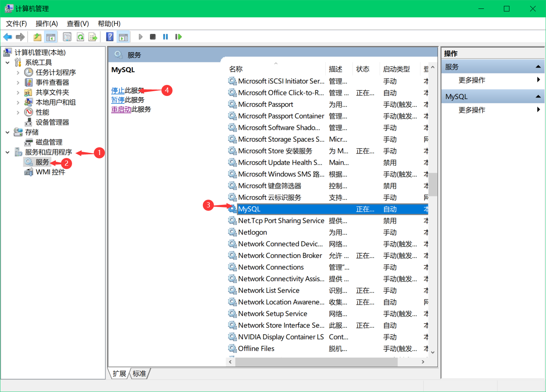Collapse the 系统工具 tree node
The height and width of the screenshot is (392, 546).
[7, 62]
